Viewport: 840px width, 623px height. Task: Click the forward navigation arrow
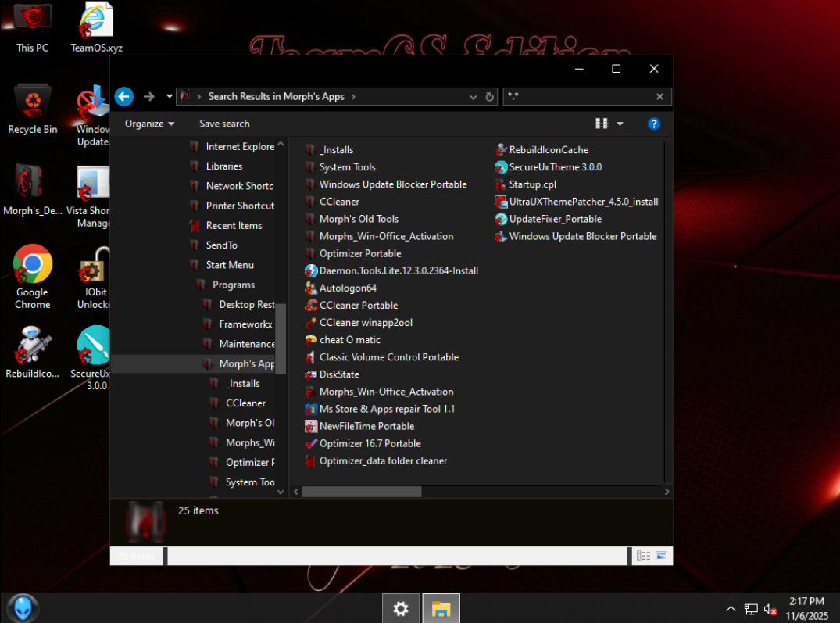tap(149, 96)
